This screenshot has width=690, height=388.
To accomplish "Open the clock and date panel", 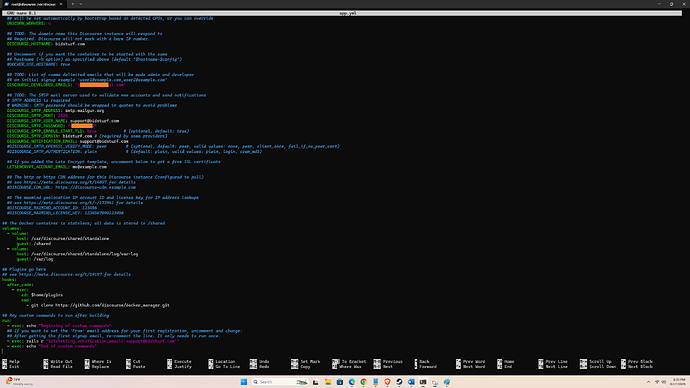I will click(x=678, y=382).
